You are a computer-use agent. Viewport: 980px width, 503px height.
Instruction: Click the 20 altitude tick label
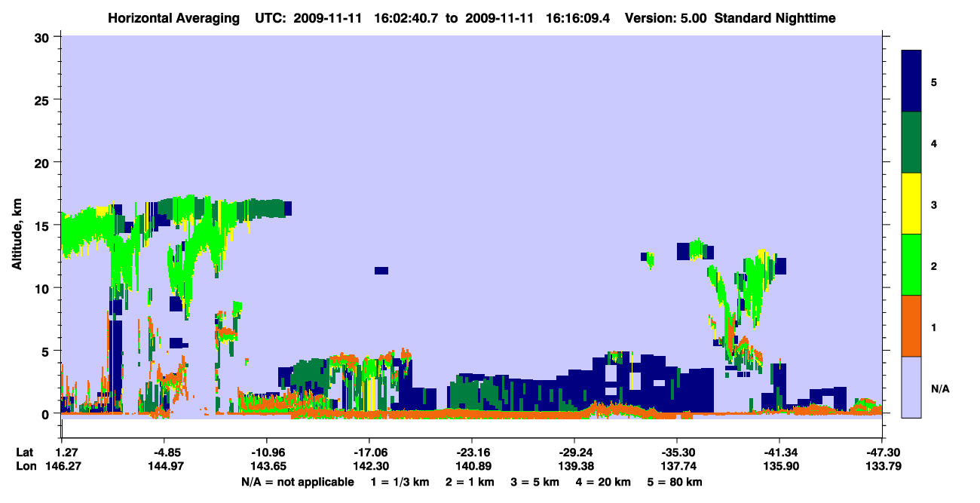tap(43, 163)
